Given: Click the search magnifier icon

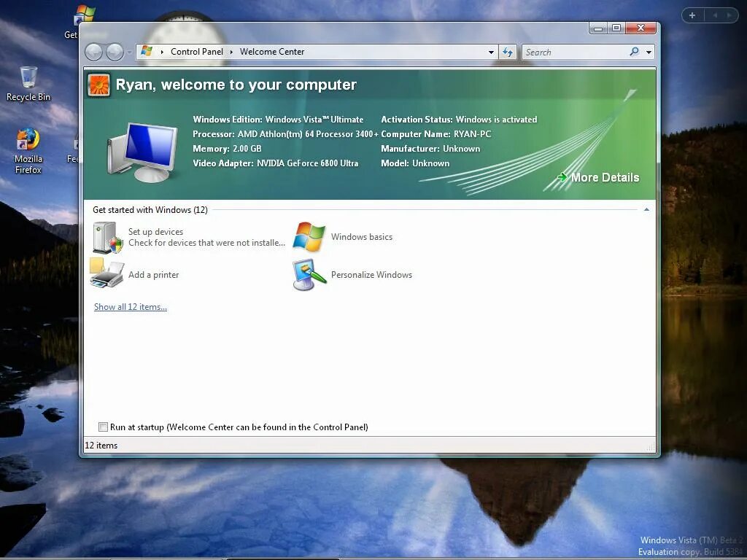Looking at the screenshot, I should (635, 52).
